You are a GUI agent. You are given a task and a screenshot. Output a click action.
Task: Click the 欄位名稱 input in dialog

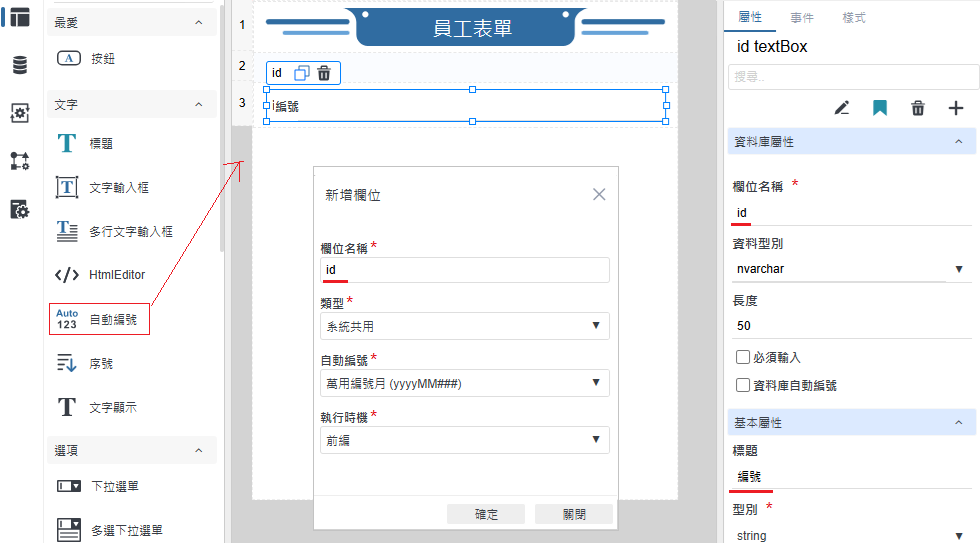pyautogui.click(x=464, y=270)
